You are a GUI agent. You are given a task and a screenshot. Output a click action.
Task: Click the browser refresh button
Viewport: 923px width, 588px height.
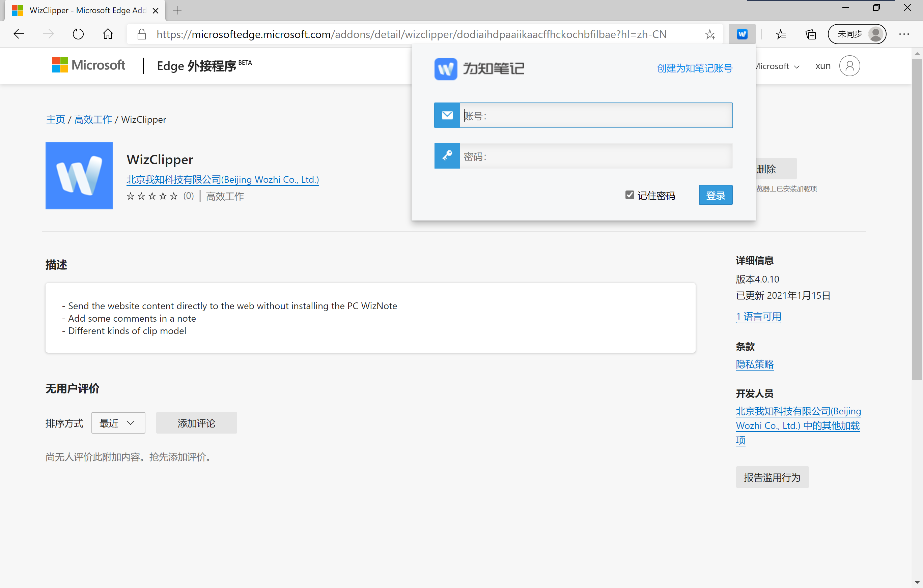click(78, 34)
